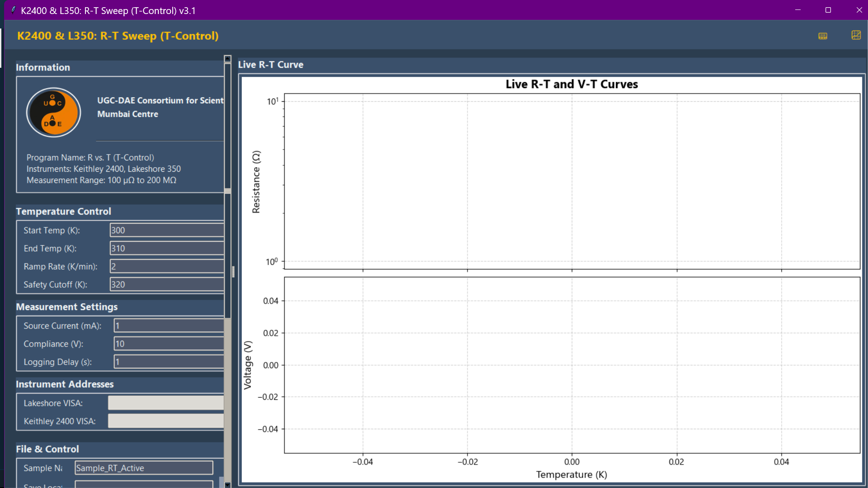Click the Sample Name text field
This screenshot has height=488, width=868.
click(x=144, y=468)
